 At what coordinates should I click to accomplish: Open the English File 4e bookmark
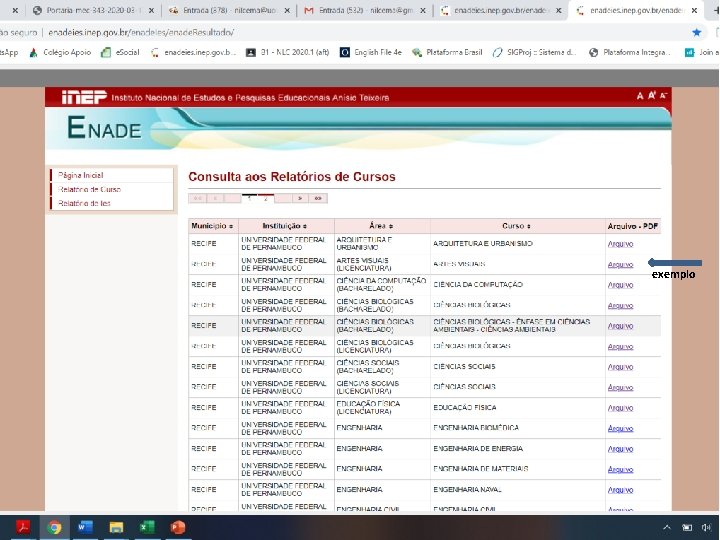point(371,52)
